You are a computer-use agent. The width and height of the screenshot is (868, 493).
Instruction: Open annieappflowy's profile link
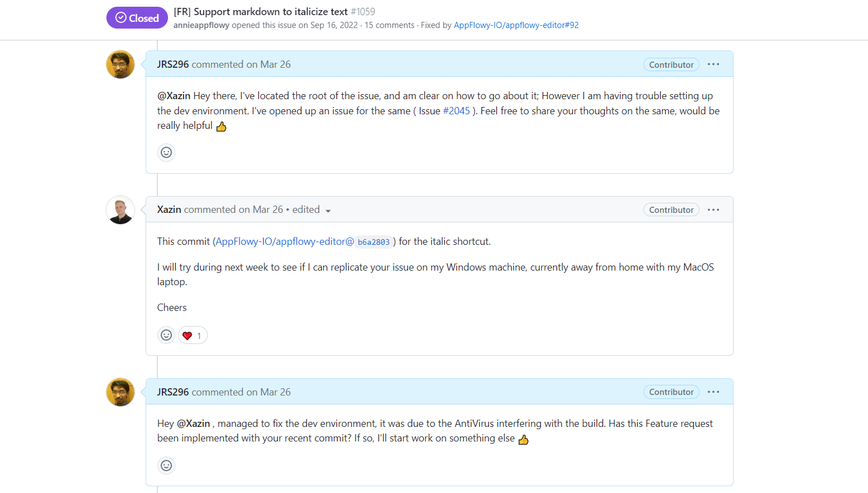(201, 25)
